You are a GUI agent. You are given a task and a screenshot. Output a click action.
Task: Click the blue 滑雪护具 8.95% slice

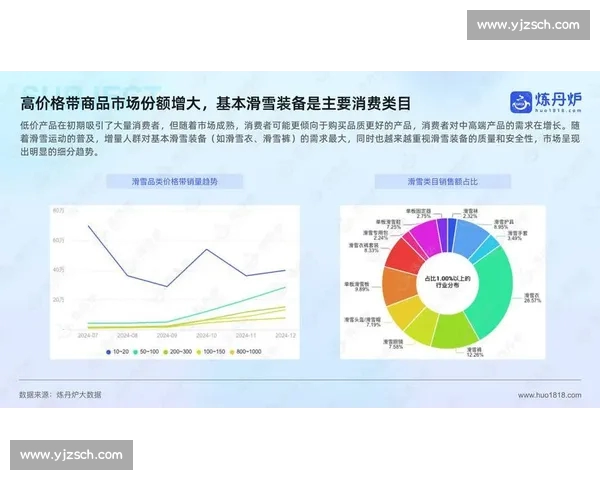(x=469, y=238)
